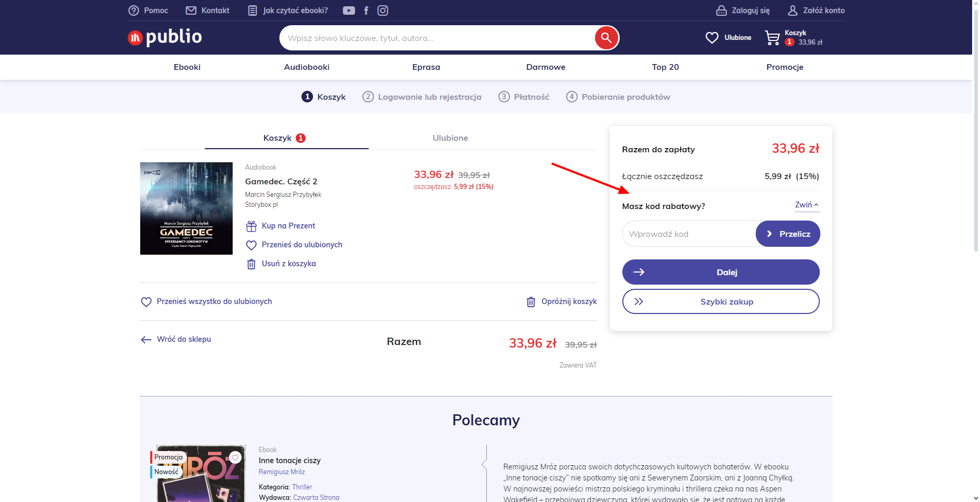The height and width of the screenshot is (502, 980).
Task: Click Wróć do sklepu back link
Action: (x=176, y=340)
